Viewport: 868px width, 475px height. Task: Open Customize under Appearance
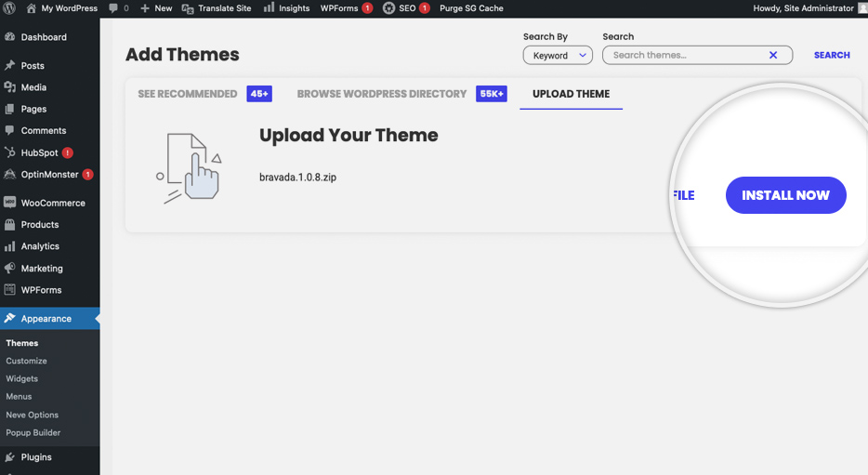click(27, 361)
